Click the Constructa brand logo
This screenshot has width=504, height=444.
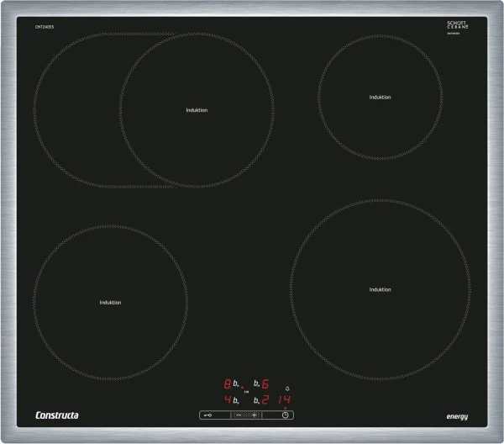click(57, 416)
